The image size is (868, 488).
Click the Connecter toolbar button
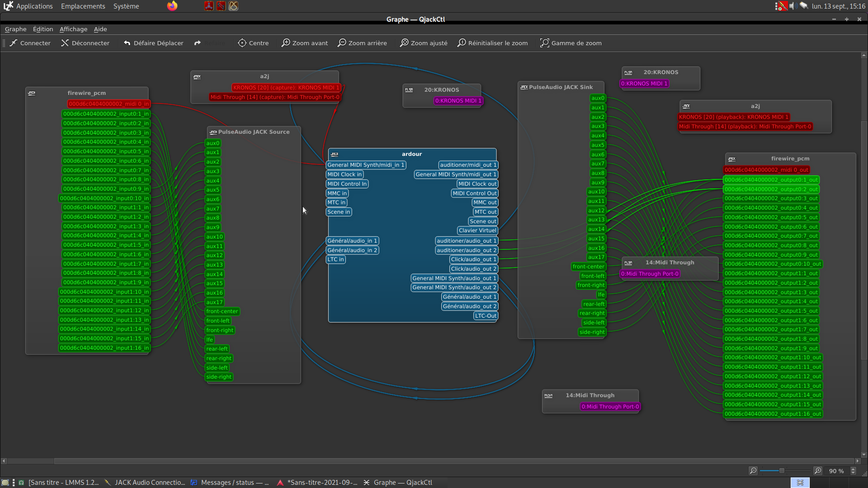(x=30, y=43)
